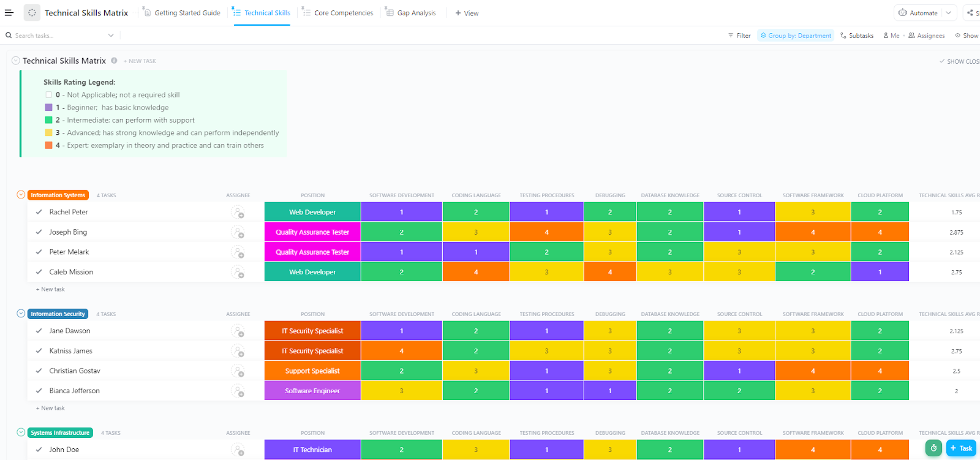This screenshot has height=460, width=980.
Task: Click + NEW TASK beside the list title
Action: (x=140, y=61)
